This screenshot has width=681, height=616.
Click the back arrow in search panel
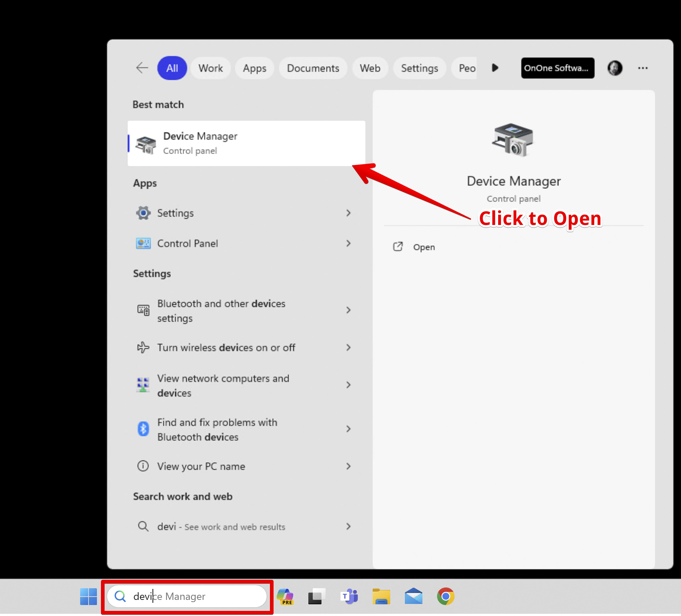click(x=142, y=68)
